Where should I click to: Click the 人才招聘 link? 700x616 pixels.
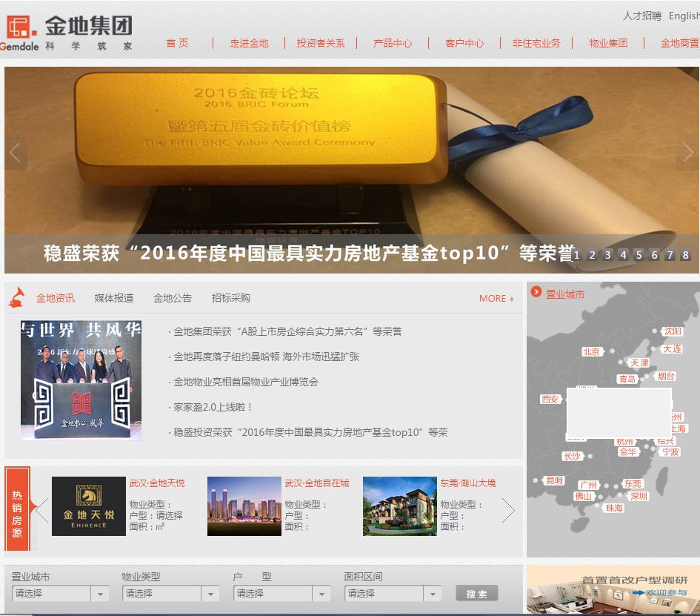tap(642, 16)
